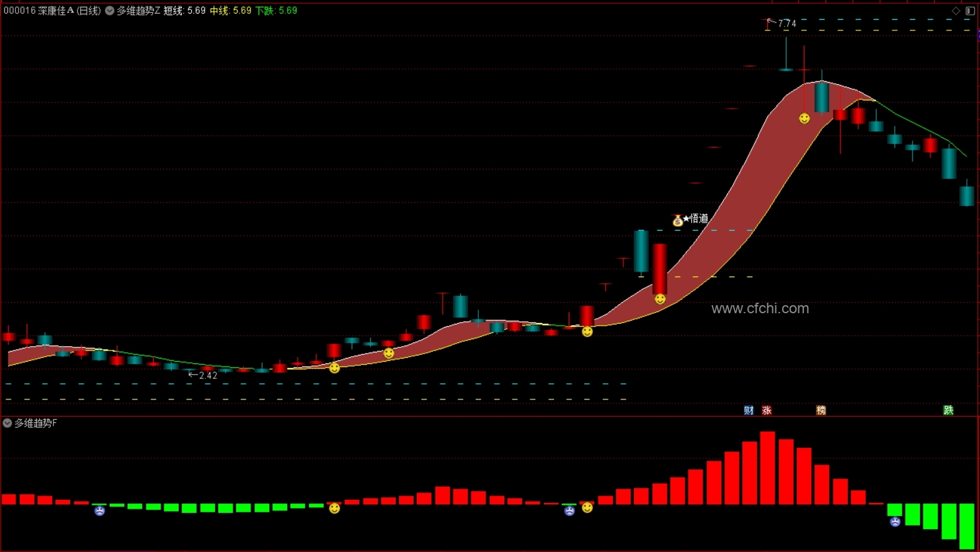This screenshot has width=980, height=552.
Task: Click the 000016 深康佳A (日线) title
Action: (x=52, y=11)
